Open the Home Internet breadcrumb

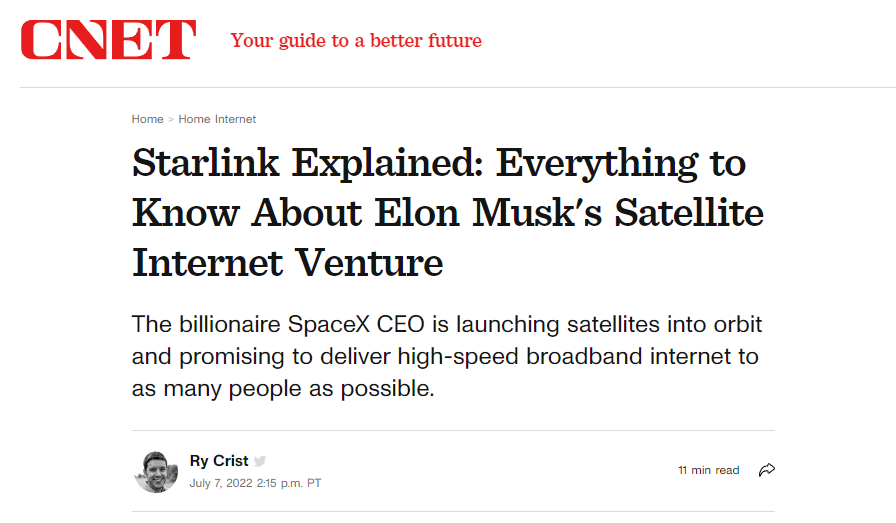click(217, 119)
